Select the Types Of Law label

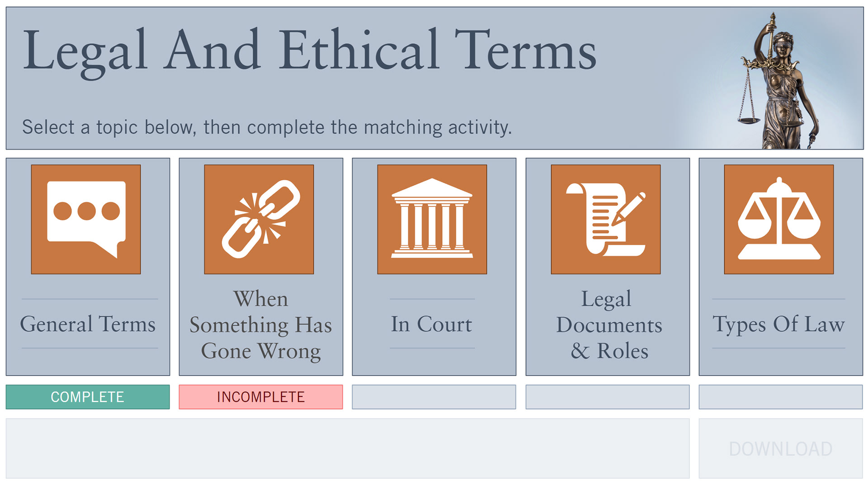coord(778,324)
